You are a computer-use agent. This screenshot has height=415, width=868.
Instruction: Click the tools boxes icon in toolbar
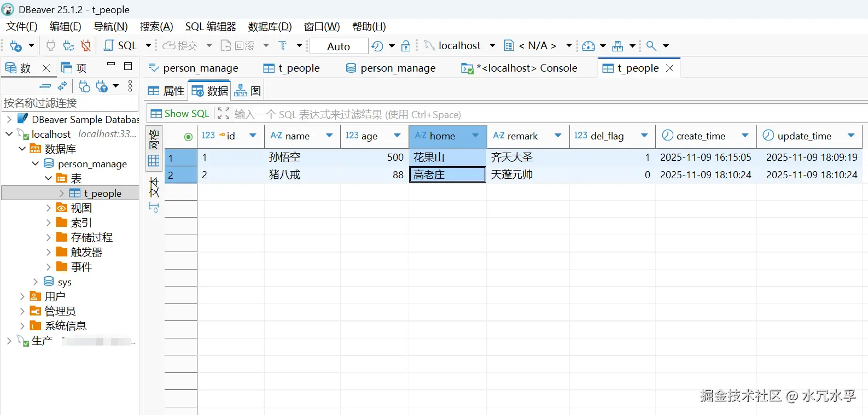617,46
